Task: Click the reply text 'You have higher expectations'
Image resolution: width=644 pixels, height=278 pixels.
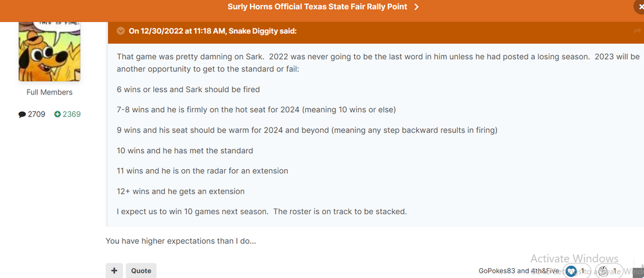Action: click(181, 241)
